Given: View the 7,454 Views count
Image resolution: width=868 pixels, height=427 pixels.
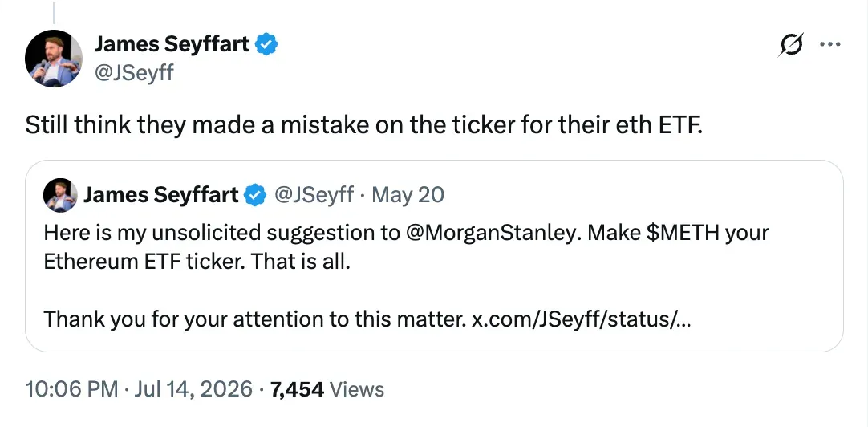Looking at the screenshot, I should point(327,389).
